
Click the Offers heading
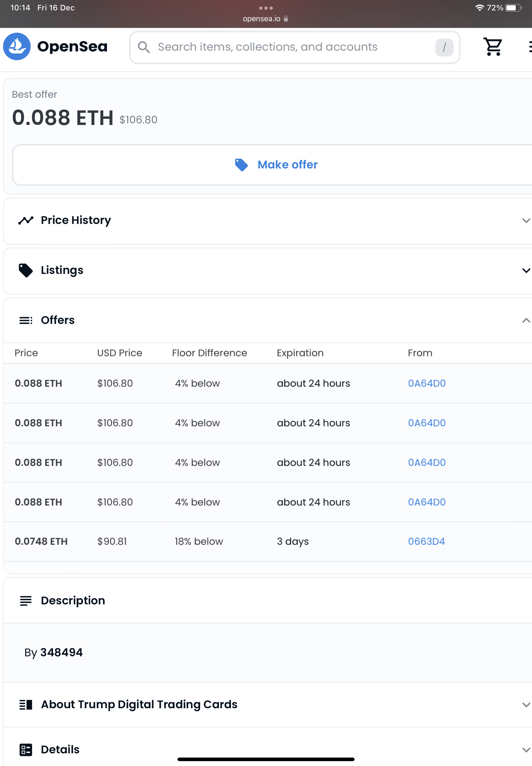58,320
